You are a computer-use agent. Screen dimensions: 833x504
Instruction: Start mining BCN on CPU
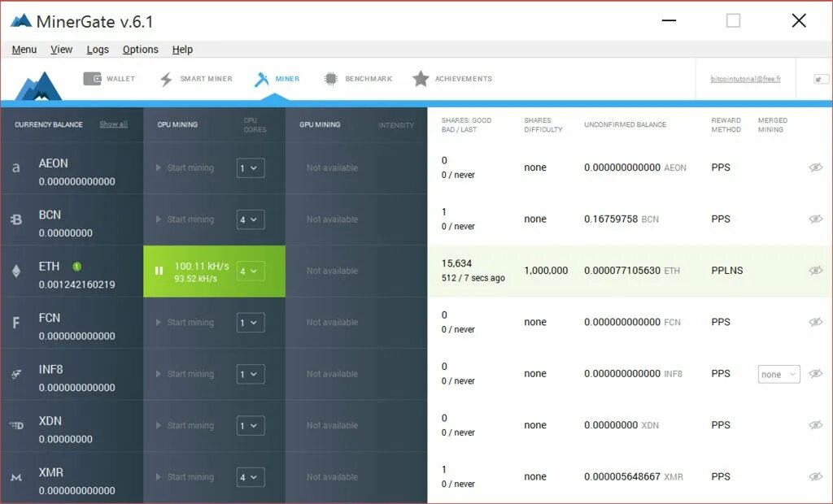(185, 219)
